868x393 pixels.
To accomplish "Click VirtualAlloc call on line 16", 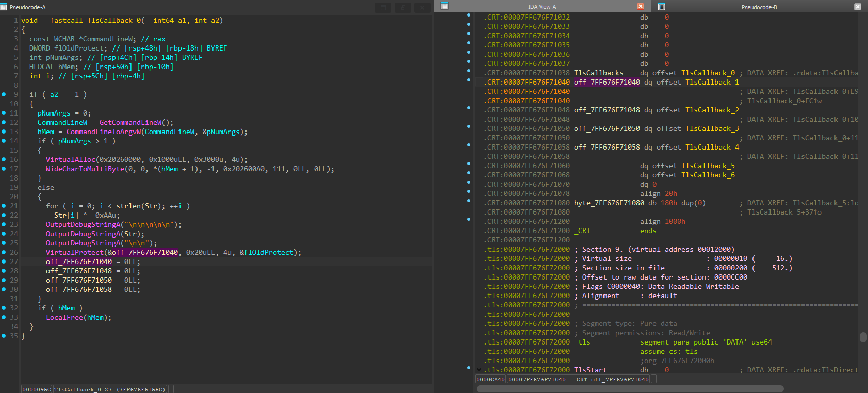I will coord(71,159).
